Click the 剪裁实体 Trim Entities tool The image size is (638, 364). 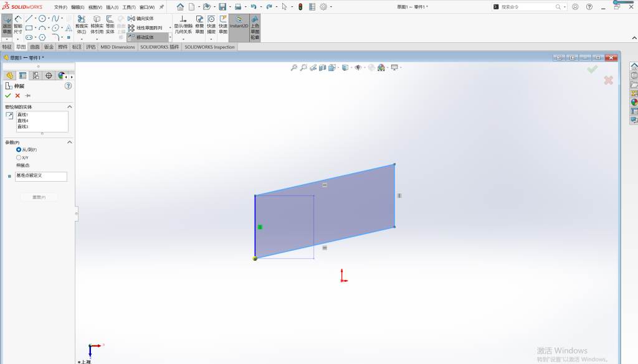82,25
